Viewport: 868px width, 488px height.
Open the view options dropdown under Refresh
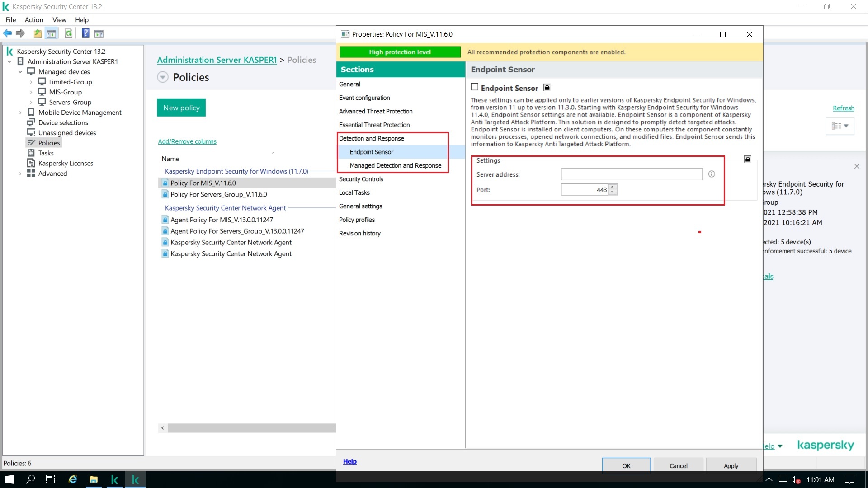pos(840,126)
